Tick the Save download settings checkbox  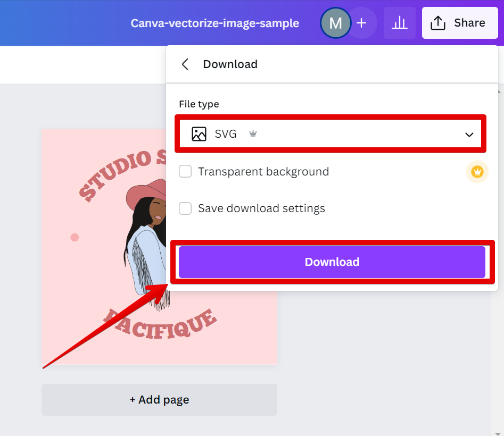tap(185, 208)
